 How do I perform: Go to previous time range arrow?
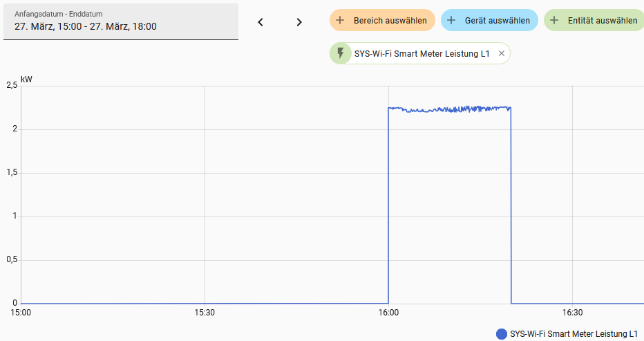click(261, 22)
